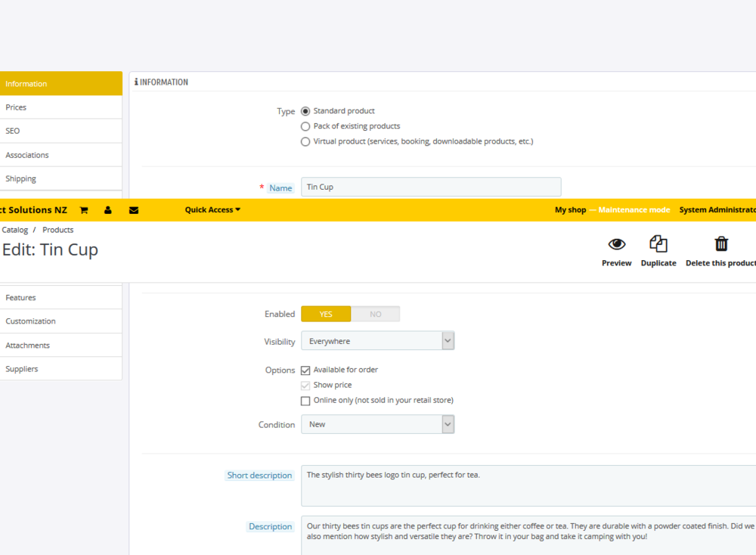This screenshot has width=756, height=555.
Task: Open the shop cart icon in top bar
Action: pos(83,209)
